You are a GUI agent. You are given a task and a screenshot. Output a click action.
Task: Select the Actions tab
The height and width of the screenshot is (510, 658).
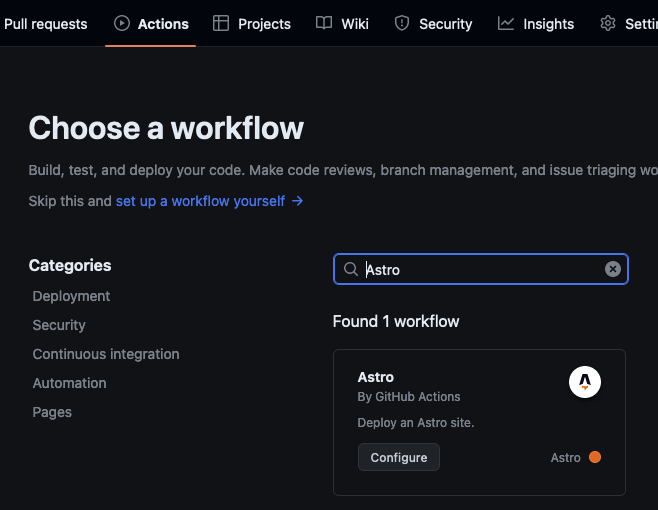click(x=151, y=24)
